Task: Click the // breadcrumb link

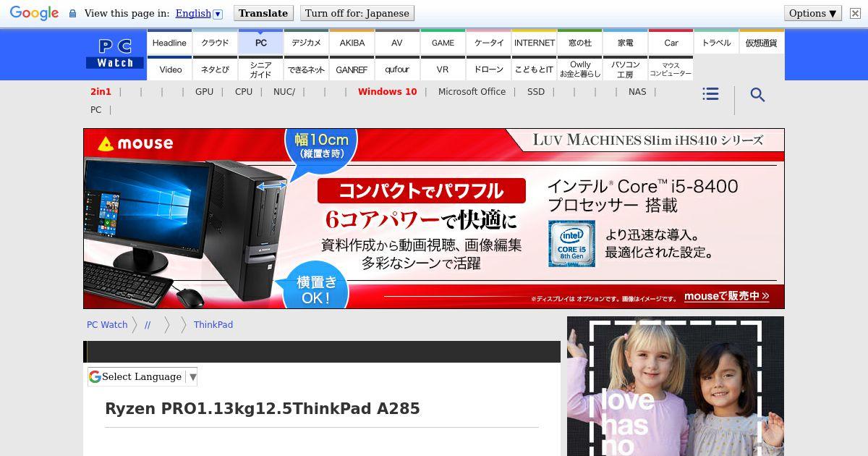Action: pos(148,324)
